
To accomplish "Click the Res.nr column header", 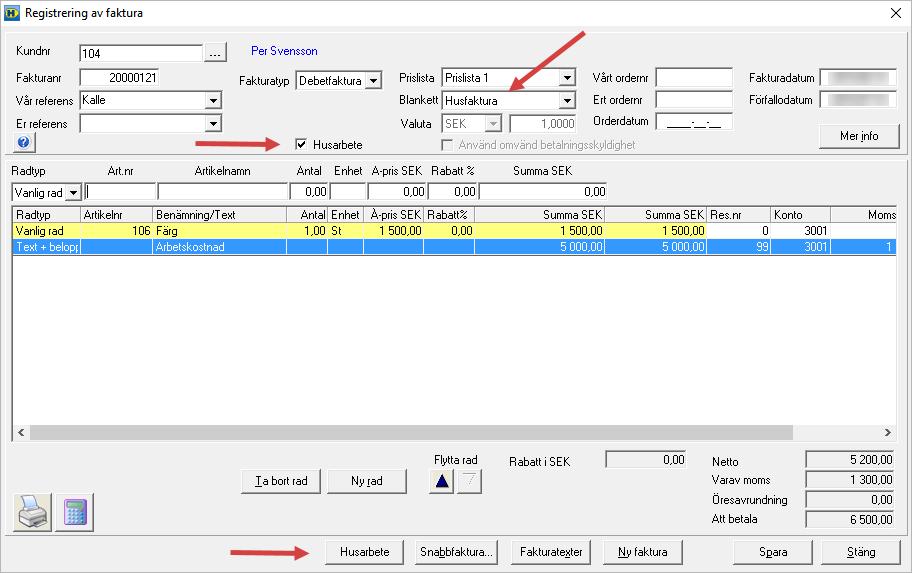I will pyautogui.click(x=739, y=215).
